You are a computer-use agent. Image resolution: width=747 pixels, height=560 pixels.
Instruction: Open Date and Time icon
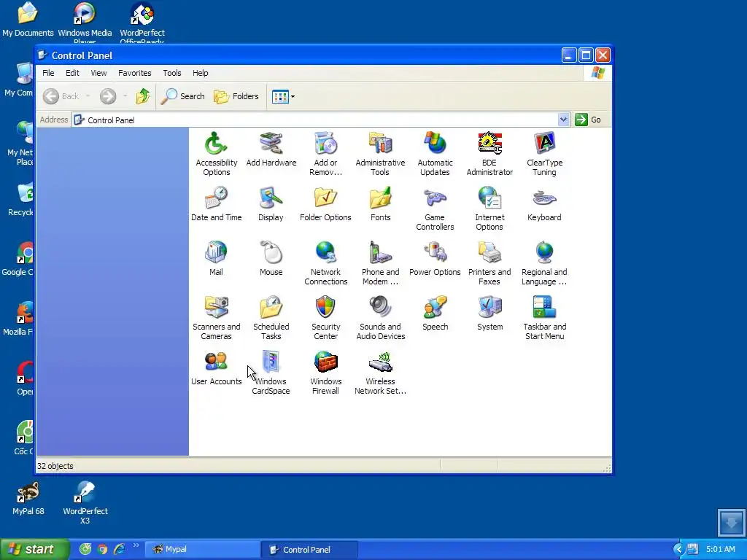click(x=216, y=204)
